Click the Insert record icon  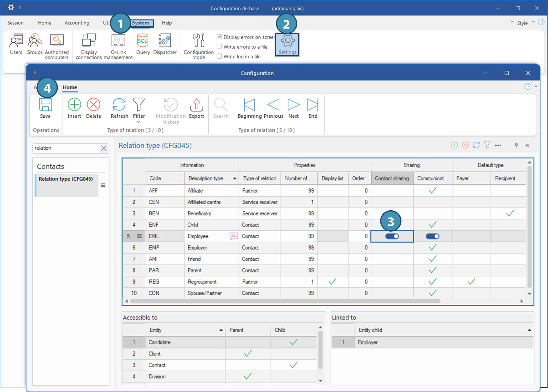pyautogui.click(x=74, y=105)
